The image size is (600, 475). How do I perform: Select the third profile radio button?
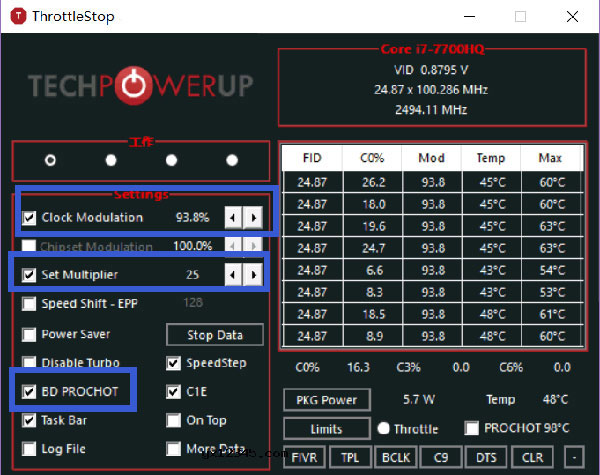point(172,160)
